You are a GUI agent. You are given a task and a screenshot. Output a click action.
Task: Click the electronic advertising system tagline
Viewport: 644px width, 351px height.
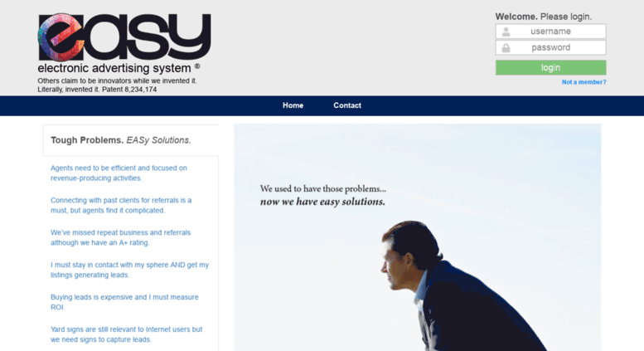coord(114,68)
